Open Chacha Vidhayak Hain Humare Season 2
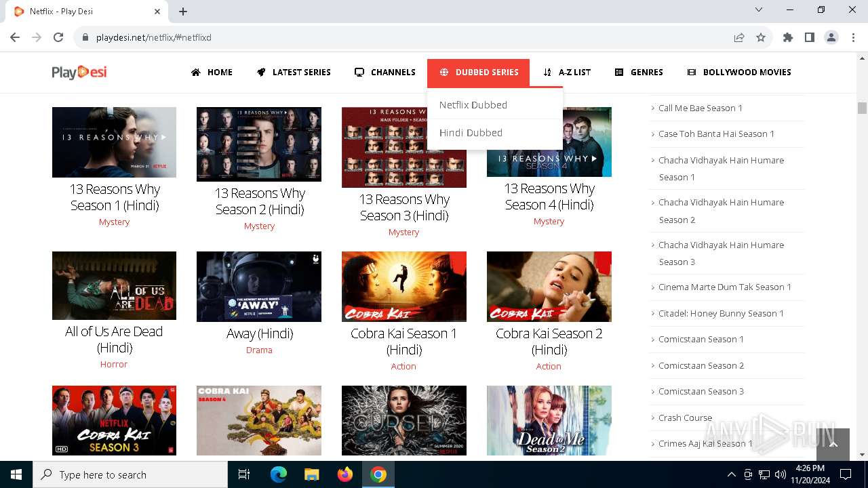868x488 pixels. pos(721,211)
